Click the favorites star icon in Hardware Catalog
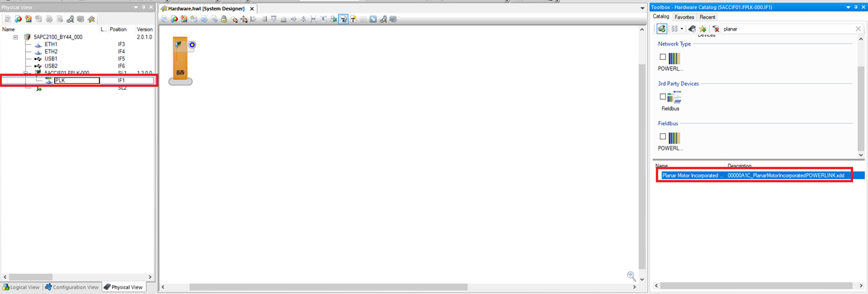This screenshot has width=868, height=294. [x=703, y=29]
